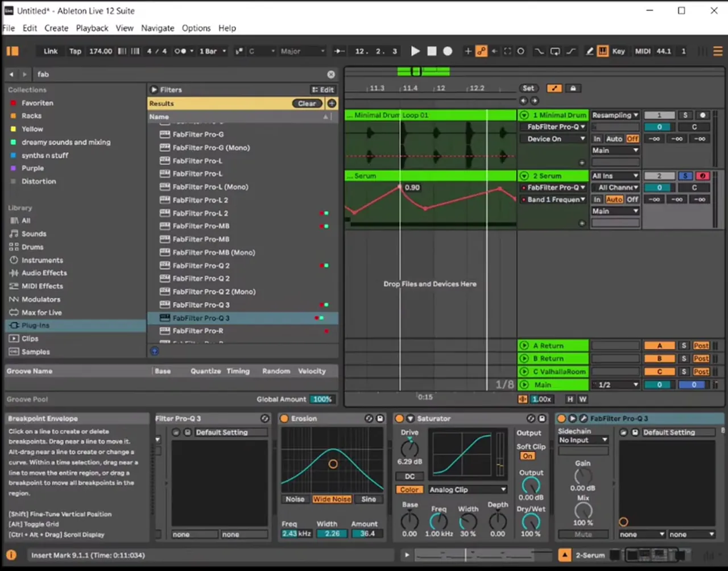Viewport: 728px width, 571px height.
Task: Open the 1 Bar quantization dropdown
Action: pyautogui.click(x=212, y=51)
